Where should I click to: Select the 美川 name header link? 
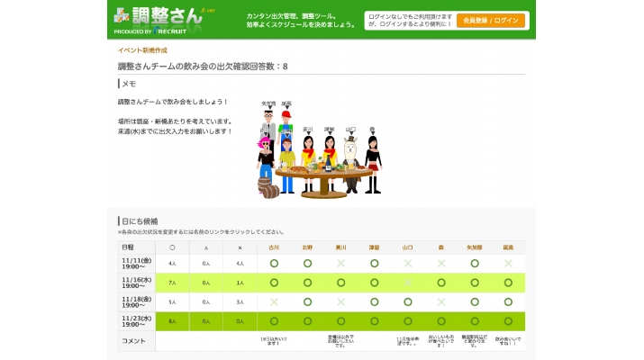click(340, 247)
